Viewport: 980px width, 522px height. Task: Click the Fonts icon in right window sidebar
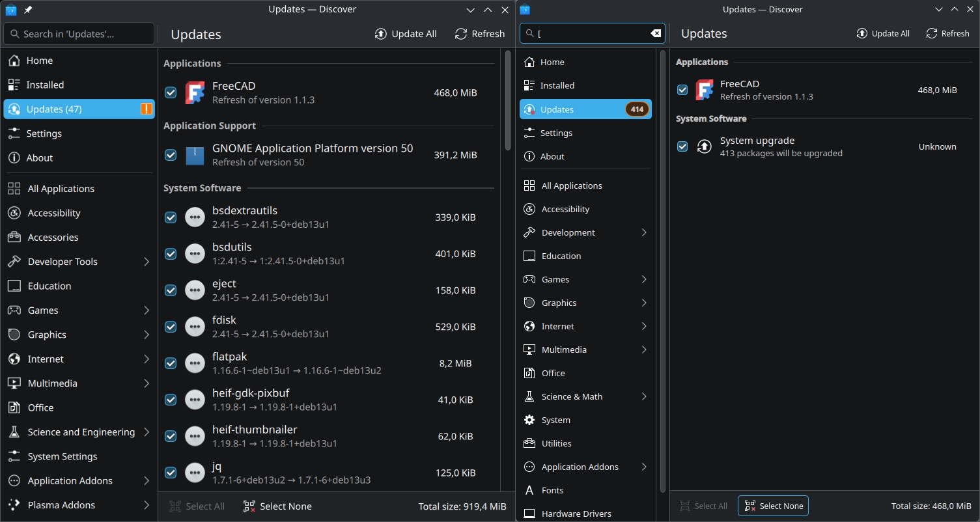coord(529,490)
